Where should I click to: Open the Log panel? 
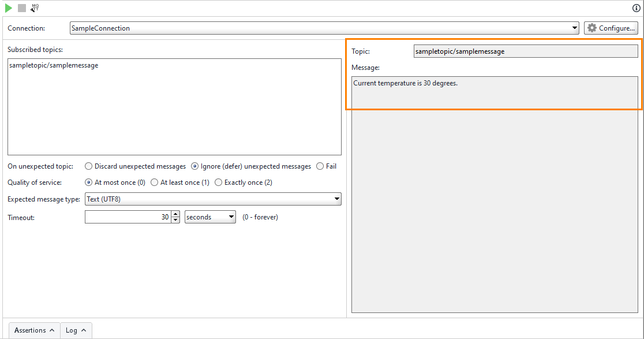(76, 330)
